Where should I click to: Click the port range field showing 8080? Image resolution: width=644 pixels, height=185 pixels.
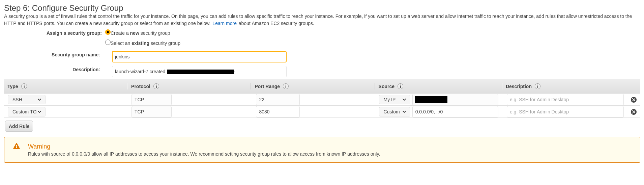click(277, 112)
